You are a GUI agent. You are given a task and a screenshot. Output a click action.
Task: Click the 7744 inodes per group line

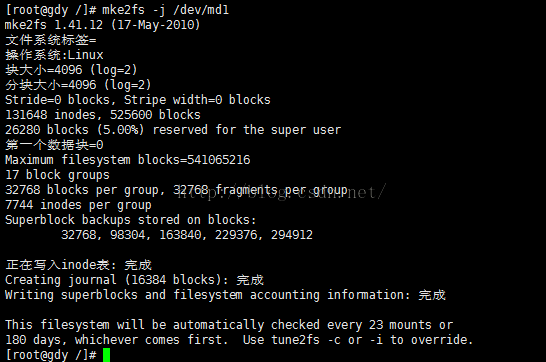click(78, 205)
